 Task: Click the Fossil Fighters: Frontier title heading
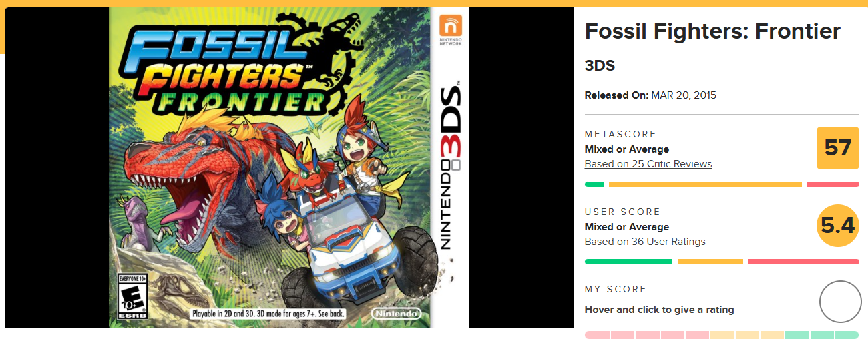712,31
